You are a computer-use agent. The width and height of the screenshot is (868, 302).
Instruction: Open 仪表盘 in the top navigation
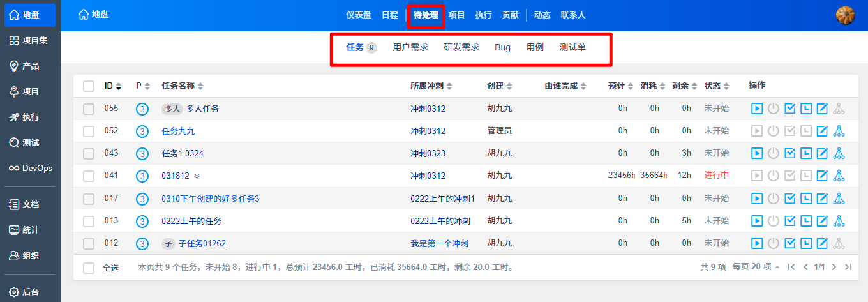coord(359,15)
